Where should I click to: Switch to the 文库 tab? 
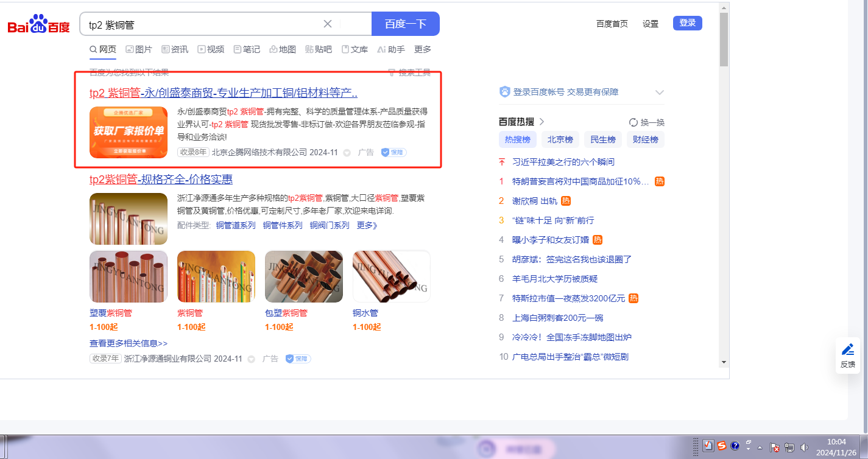[355, 49]
